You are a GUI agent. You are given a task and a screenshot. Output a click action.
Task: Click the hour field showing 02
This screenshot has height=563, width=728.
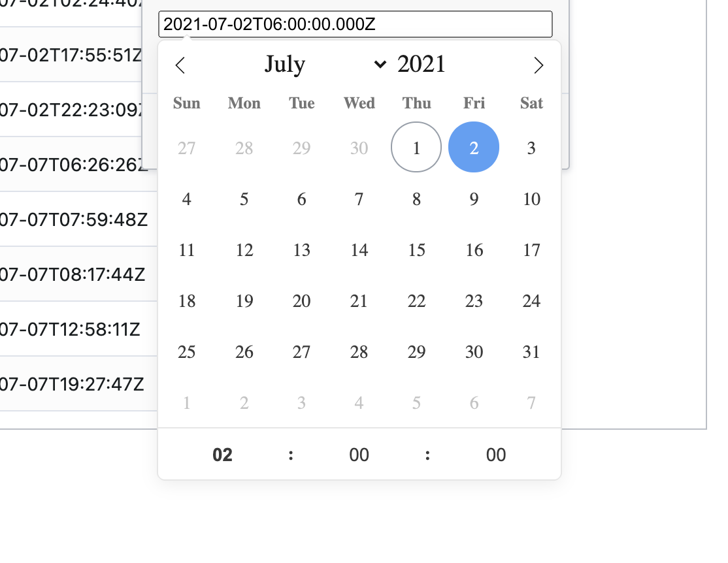(x=223, y=455)
